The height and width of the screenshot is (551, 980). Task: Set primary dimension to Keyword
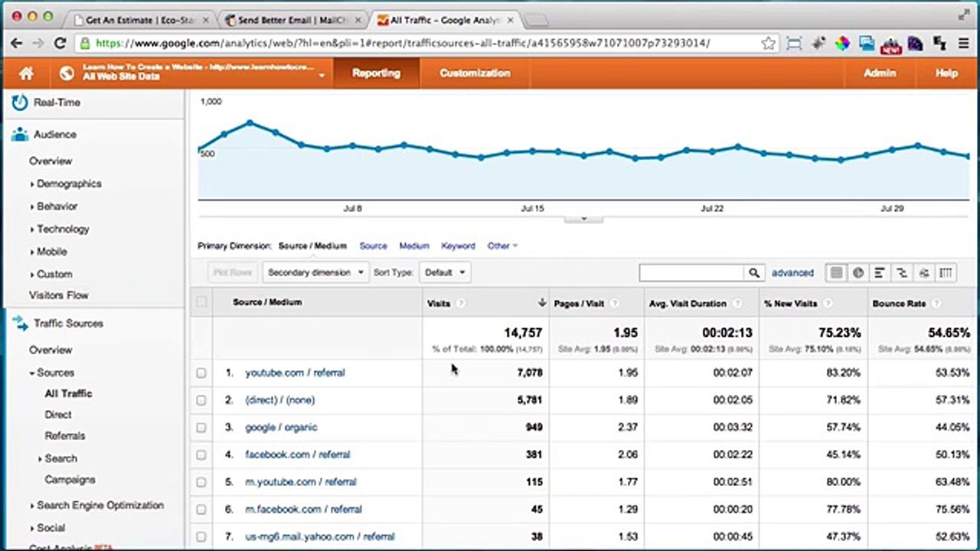458,246
